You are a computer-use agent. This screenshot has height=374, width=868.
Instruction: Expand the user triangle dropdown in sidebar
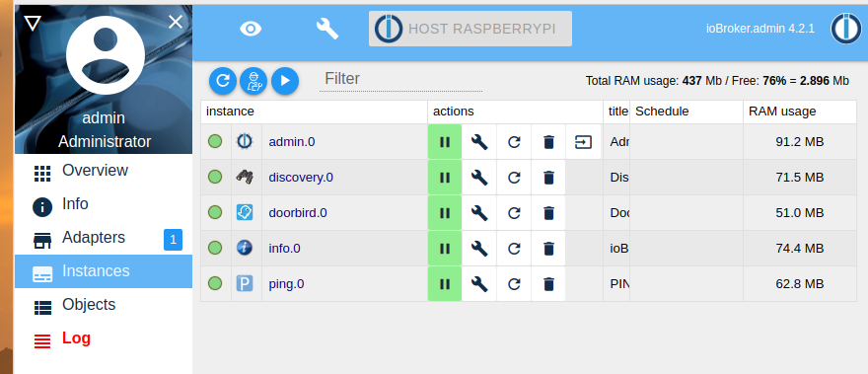(x=33, y=23)
